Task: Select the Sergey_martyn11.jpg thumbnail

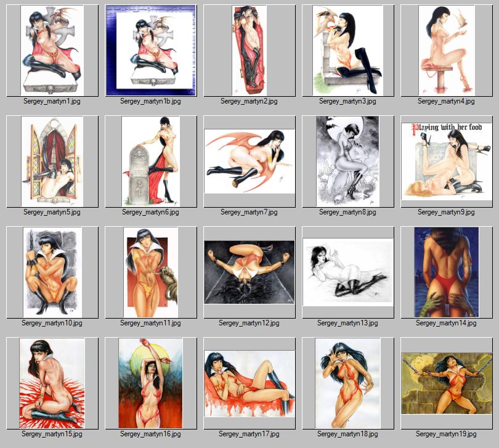Action: [x=151, y=272]
